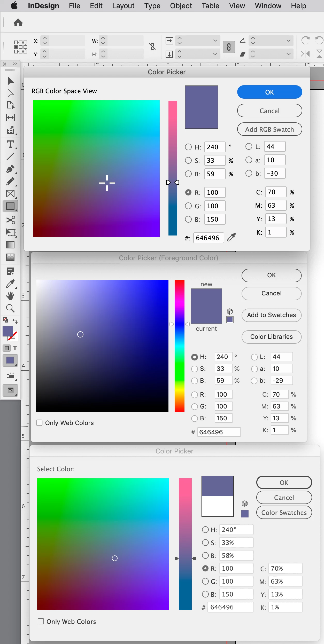Open the Window menu
Screen dimensions: 324x644
(x=268, y=6)
